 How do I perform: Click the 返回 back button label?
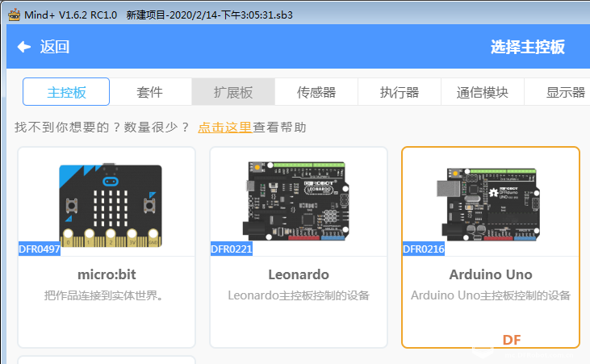(55, 47)
